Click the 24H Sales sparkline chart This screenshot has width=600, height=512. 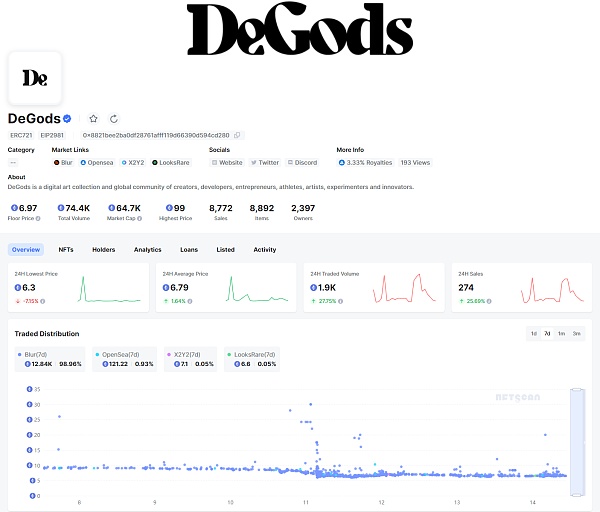tap(552, 290)
